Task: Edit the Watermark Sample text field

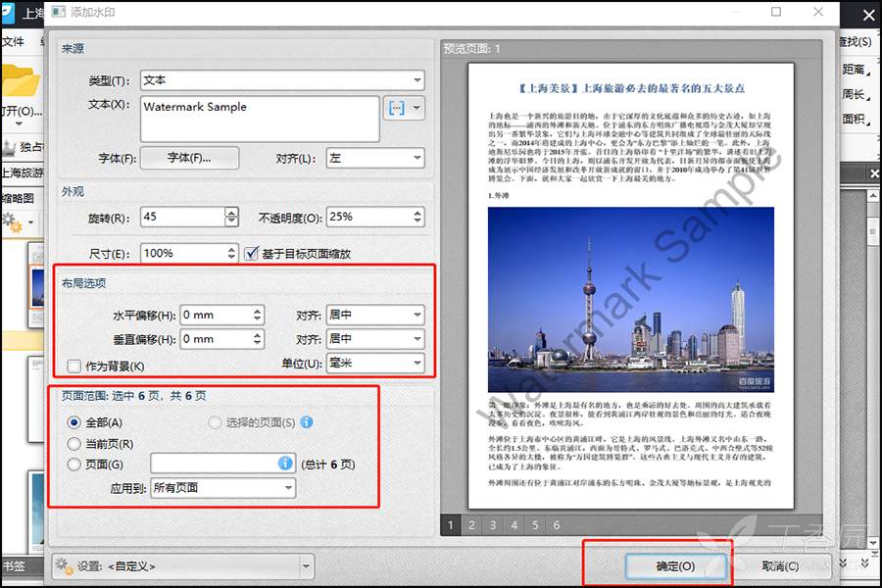Action: (x=260, y=119)
